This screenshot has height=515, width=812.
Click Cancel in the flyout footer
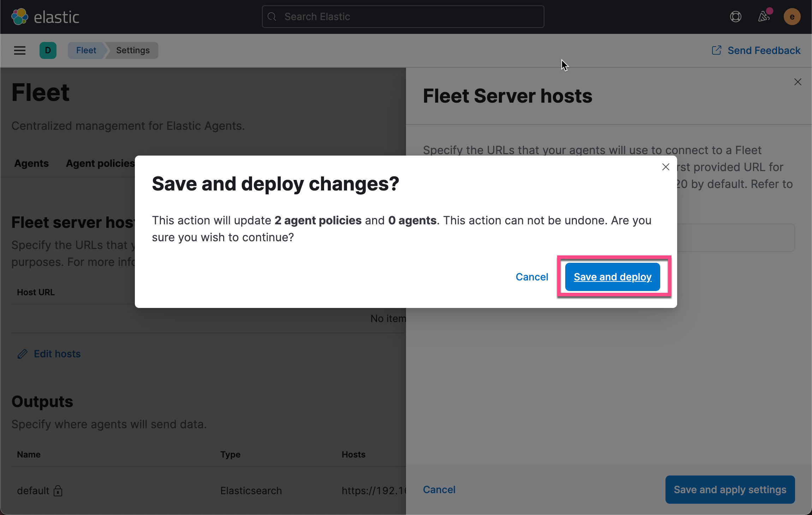[439, 490]
